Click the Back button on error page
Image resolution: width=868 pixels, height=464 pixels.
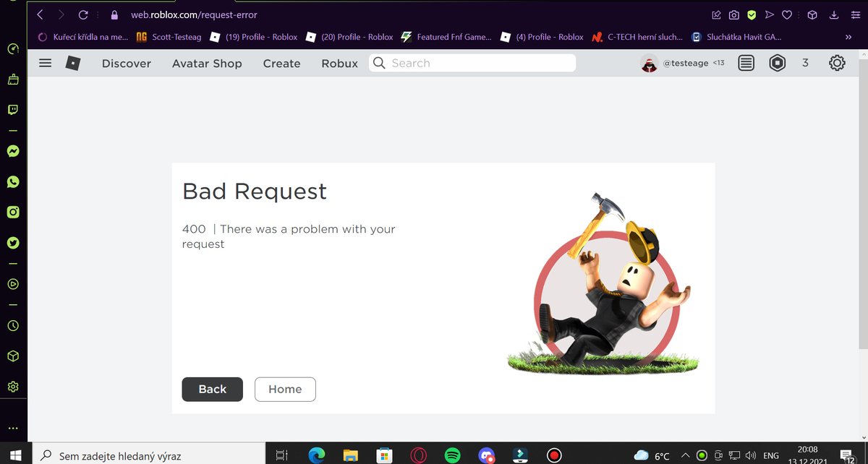point(213,389)
